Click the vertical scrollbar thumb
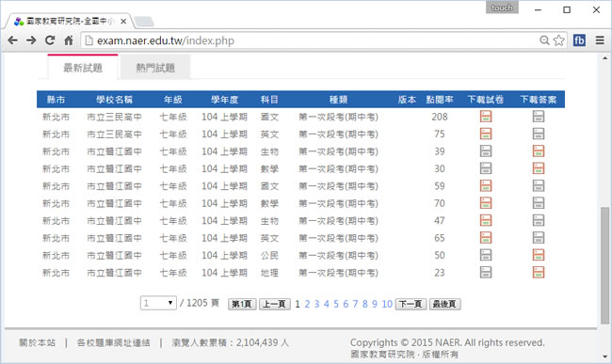The width and height of the screenshot is (612, 364). tap(605, 265)
